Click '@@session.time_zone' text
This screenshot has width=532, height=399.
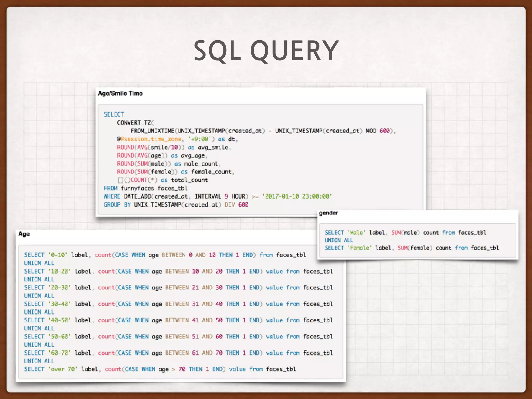pyautogui.click(x=149, y=139)
